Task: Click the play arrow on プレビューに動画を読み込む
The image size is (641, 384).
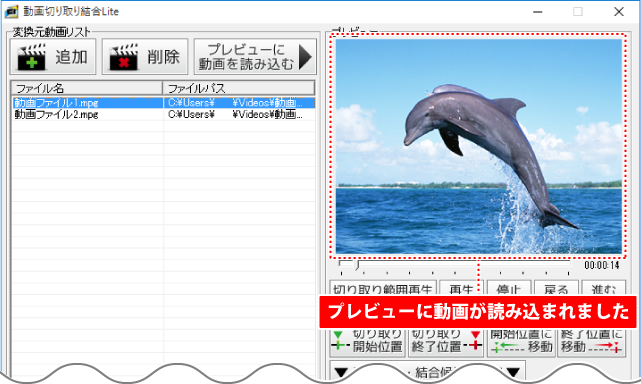Action: [306, 57]
